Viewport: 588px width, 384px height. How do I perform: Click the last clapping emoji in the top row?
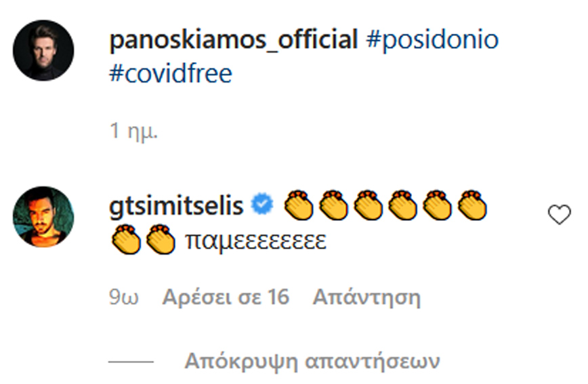click(x=471, y=205)
